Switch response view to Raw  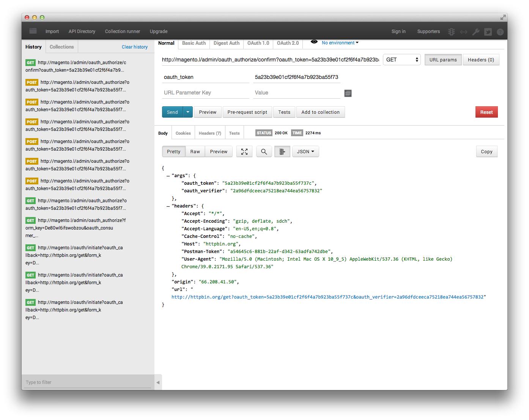(x=195, y=151)
